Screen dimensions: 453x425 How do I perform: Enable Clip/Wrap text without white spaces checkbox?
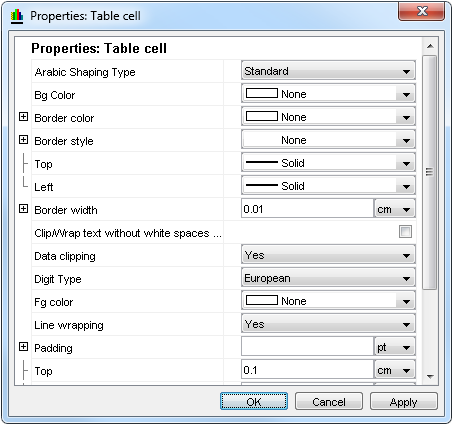pyautogui.click(x=405, y=232)
